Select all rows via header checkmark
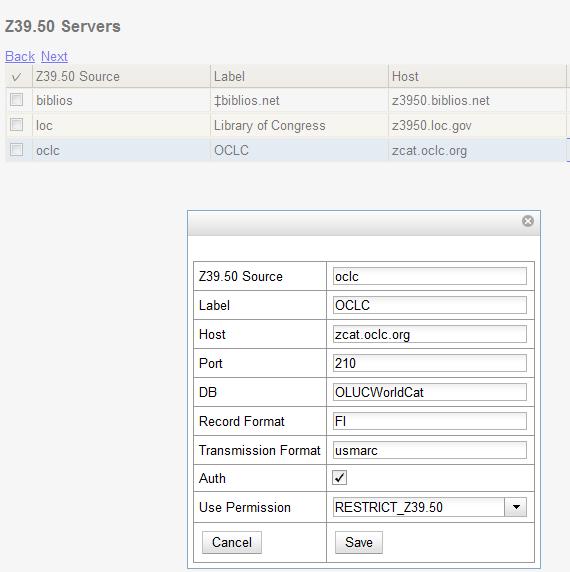Image resolution: width=570 pixels, height=572 pixels. tap(16, 77)
